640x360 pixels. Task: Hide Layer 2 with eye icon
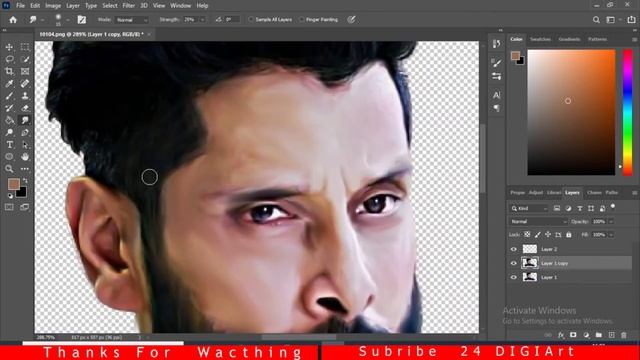point(514,249)
